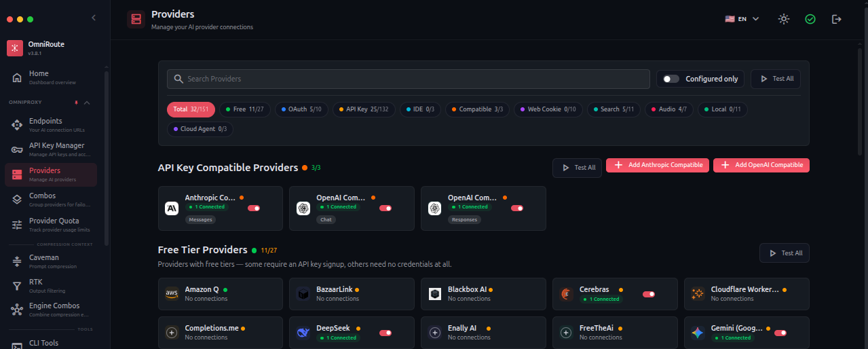Click Test All in search bar
This screenshot has width=868, height=349.
[x=776, y=79]
